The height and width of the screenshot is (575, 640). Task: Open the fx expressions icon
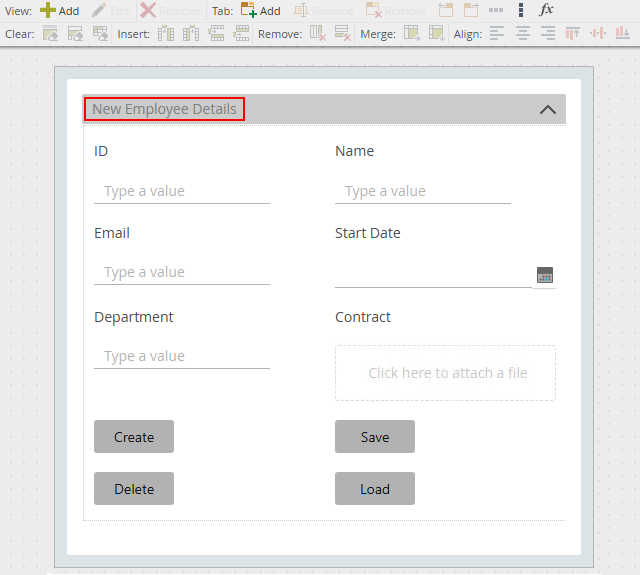tap(546, 10)
